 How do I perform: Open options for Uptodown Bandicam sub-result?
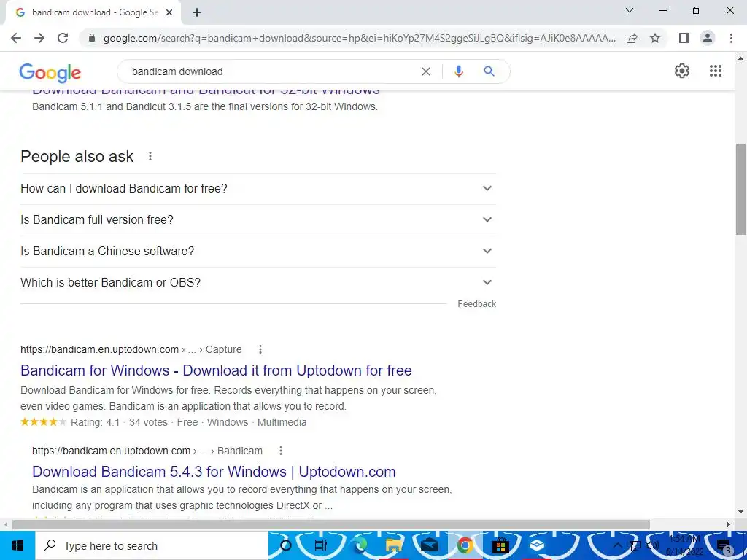pos(281,451)
